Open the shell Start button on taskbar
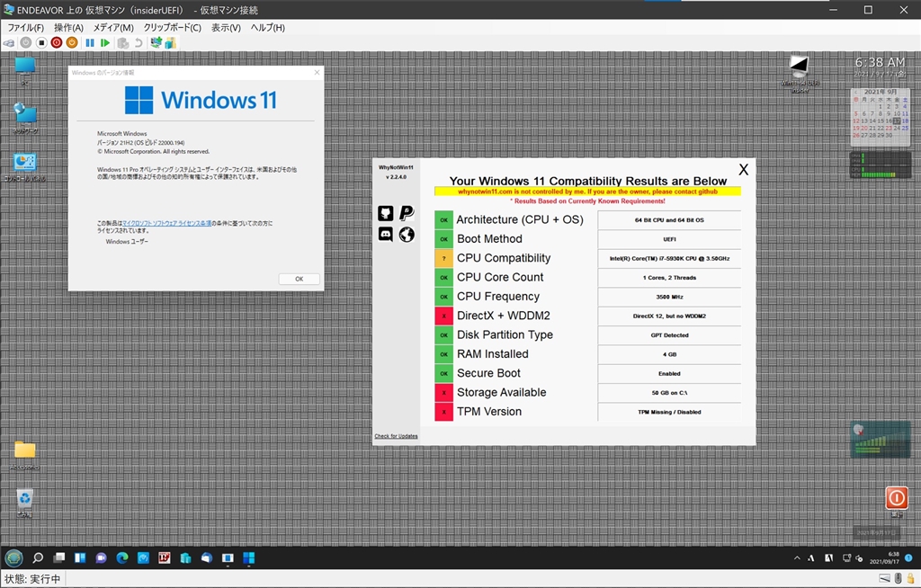 click(x=14, y=558)
